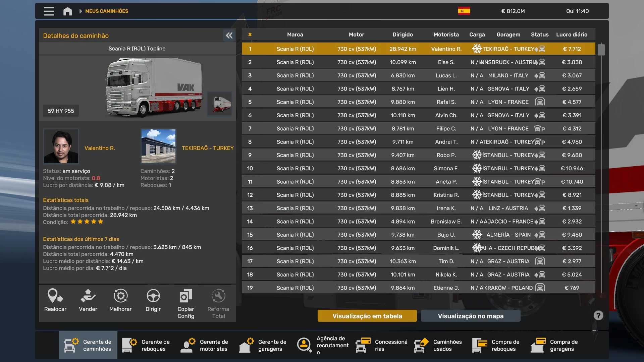Image resolution: width=644 pixels, height=362 pixels.
Task: Switch to Visualização em tabela
Action: click(x=367, y=316)
